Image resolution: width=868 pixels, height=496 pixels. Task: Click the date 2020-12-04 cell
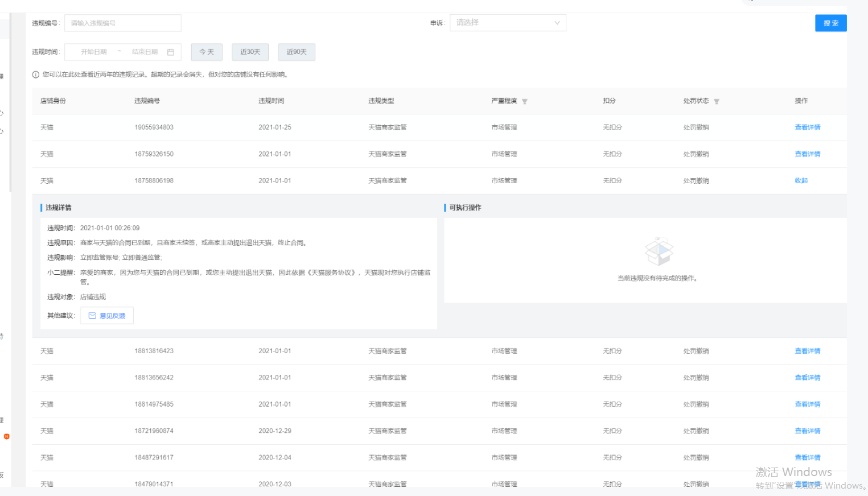pos(275,458)
